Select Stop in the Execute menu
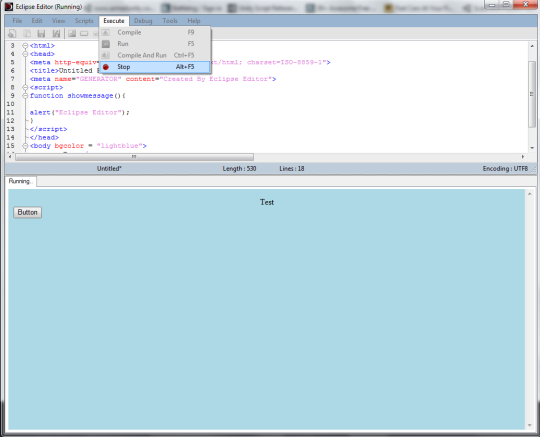 pyautogui.click(x=155, y=67)
